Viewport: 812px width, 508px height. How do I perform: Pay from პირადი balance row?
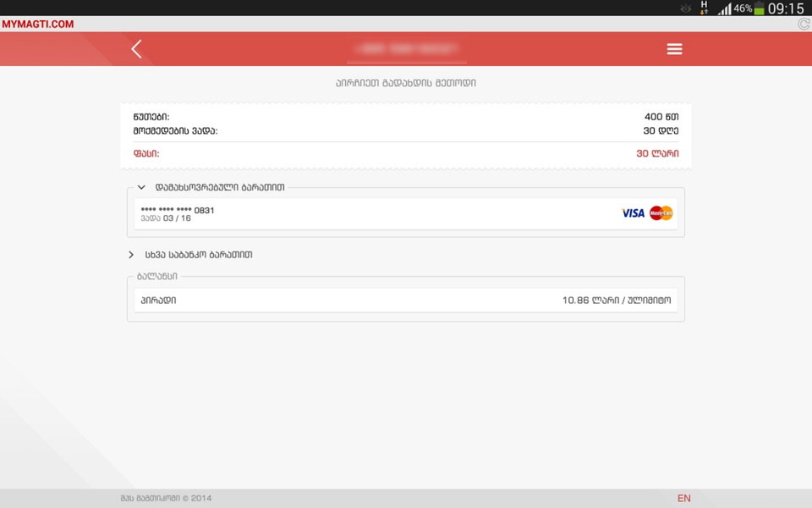click(406, 300)
